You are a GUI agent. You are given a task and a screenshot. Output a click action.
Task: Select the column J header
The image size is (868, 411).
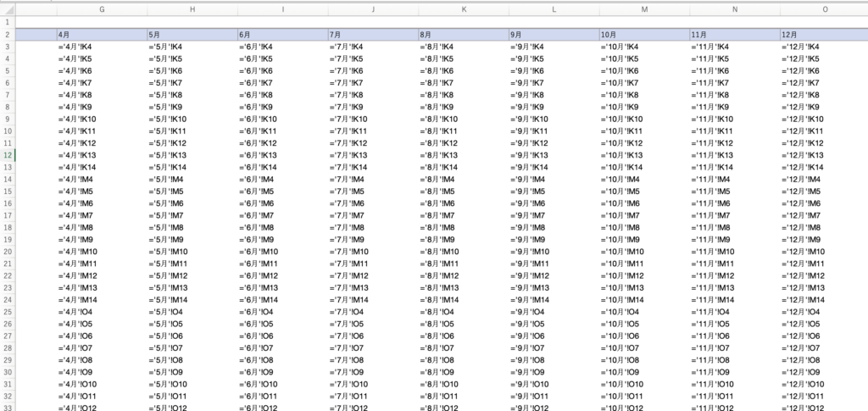tap(373, 8)
